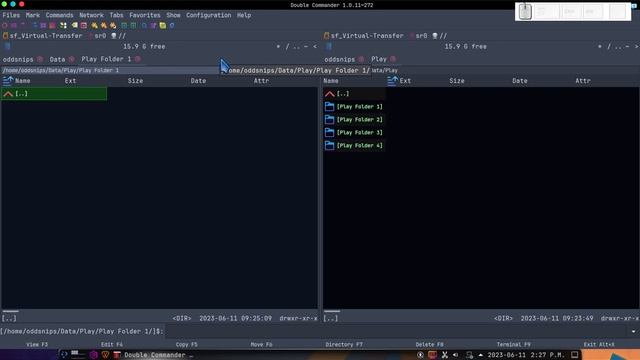This screenshot has width=640, height=360.
Task: Click the white four-square toolbar icon
Action: 63,25
